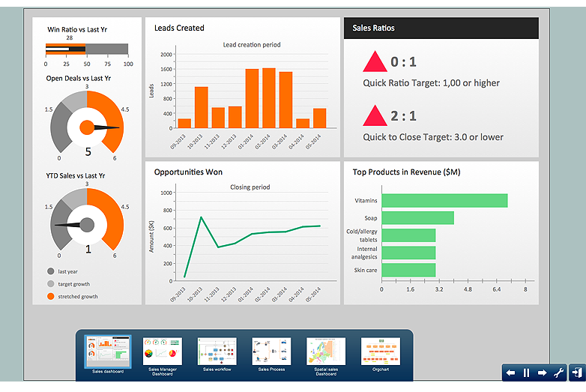
Task: Click the last year dark gray legend dot
Action: pos(51,271)
